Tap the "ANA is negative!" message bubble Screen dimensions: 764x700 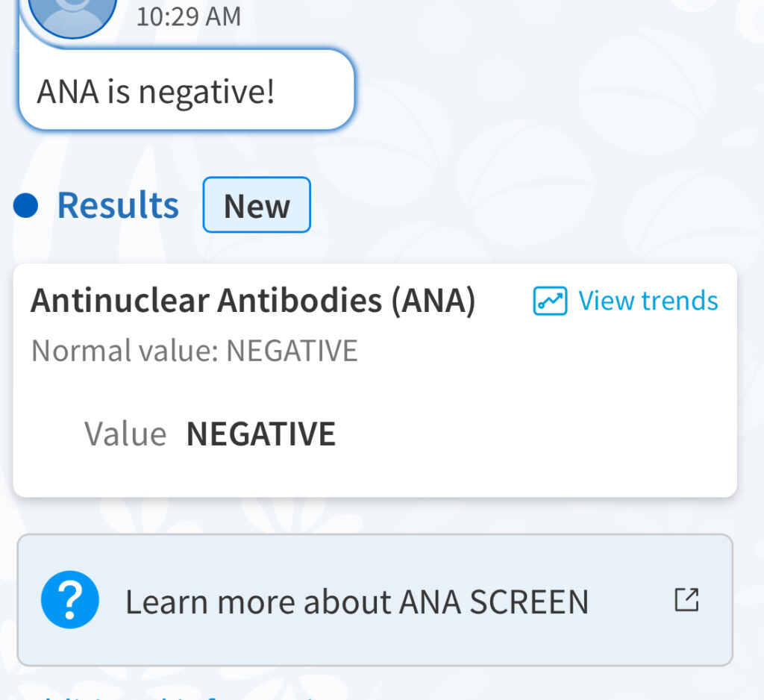(x=185, y=93)
